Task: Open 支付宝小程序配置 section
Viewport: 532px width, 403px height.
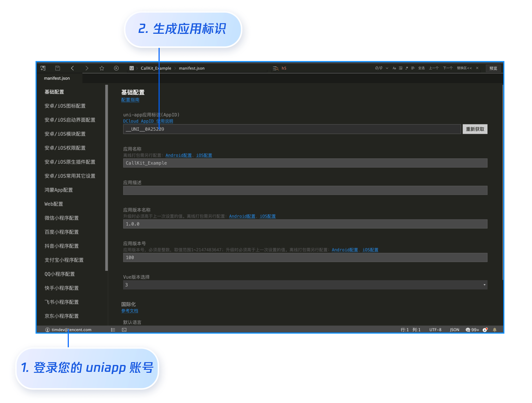Action: (x=64, y=260)
